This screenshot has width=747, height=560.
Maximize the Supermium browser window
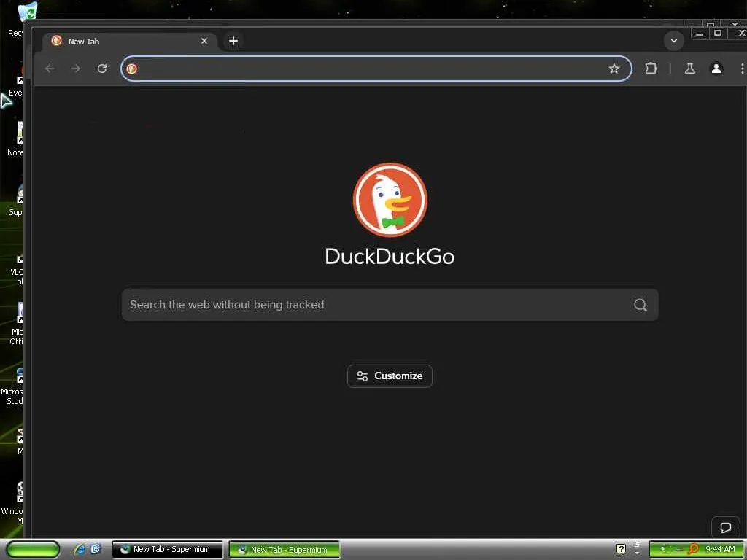pyautogui.click(x=718, y=34)
